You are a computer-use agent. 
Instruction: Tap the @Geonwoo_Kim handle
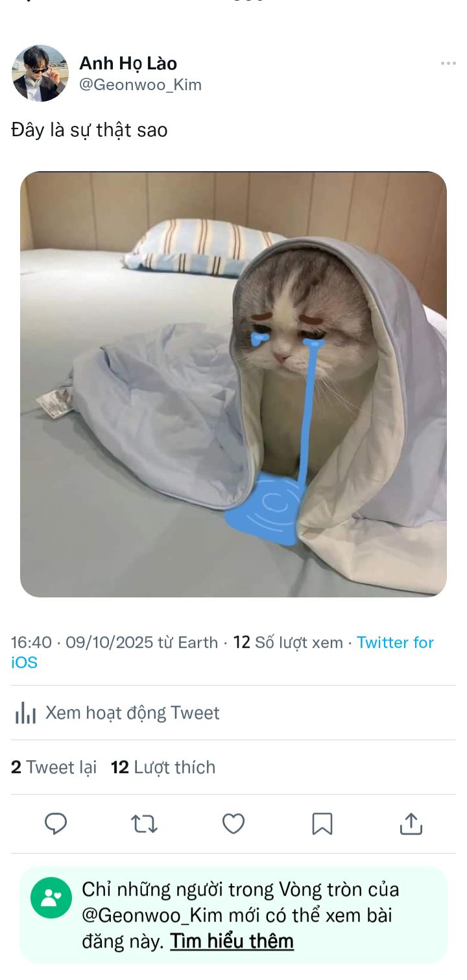(140, 85)
